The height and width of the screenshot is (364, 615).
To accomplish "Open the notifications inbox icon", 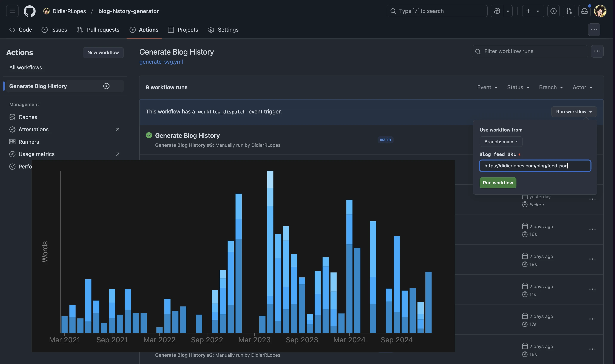I will 584,11.
